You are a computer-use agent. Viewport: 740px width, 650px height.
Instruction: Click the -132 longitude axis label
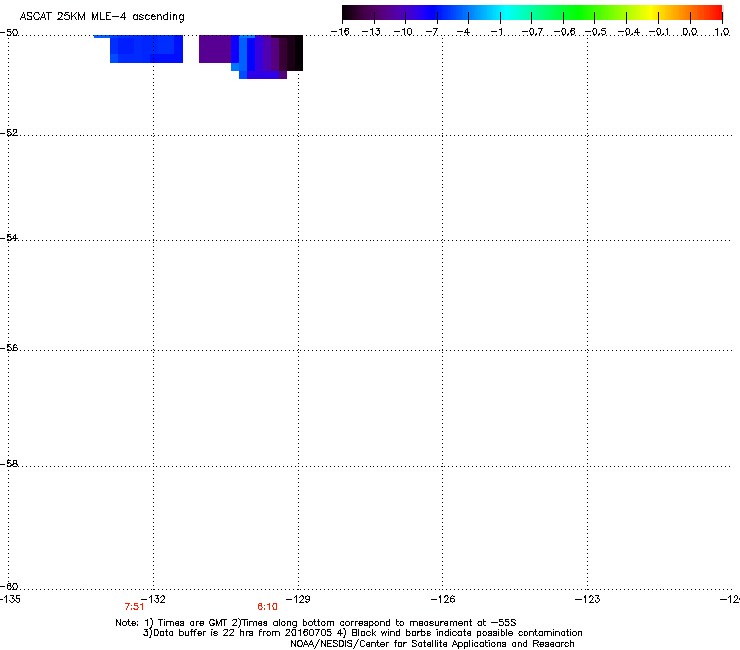tap(153, 599)
